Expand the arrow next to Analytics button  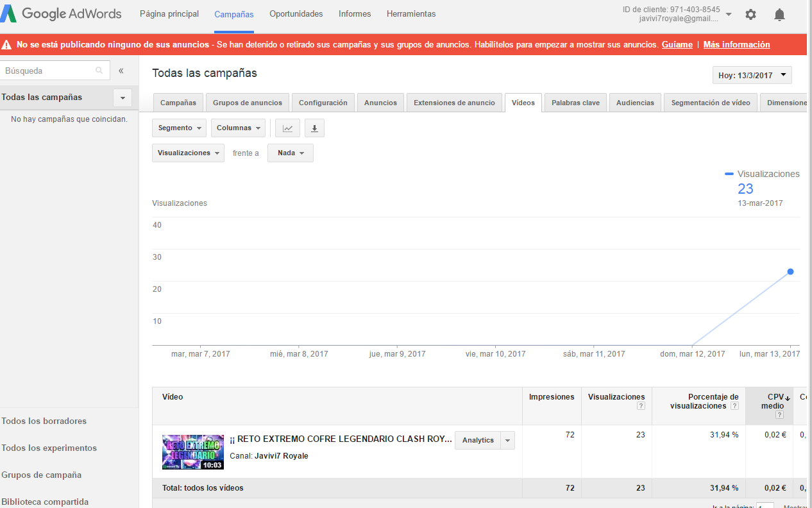[508, 441]
